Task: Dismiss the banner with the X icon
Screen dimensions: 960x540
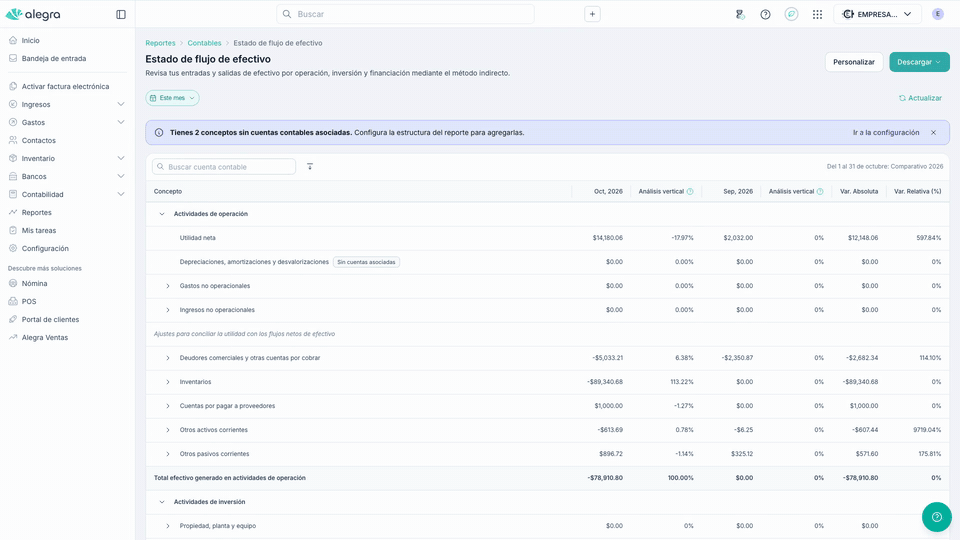Action: pyautogui.click(x=933, y=132)
